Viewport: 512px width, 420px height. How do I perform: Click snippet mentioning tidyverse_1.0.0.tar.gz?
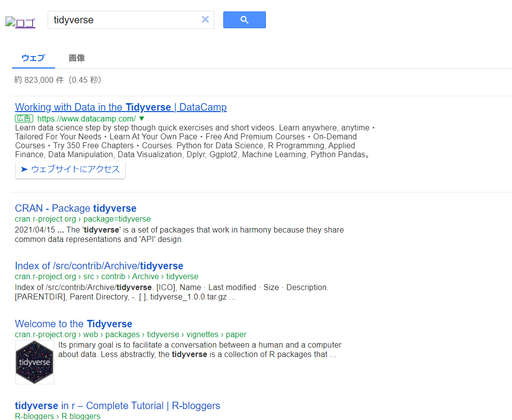click(x=172, y=292)
